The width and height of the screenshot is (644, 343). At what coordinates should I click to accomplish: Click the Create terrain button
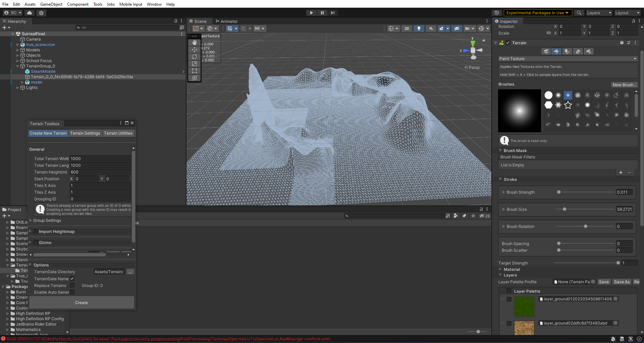point(82,303)
